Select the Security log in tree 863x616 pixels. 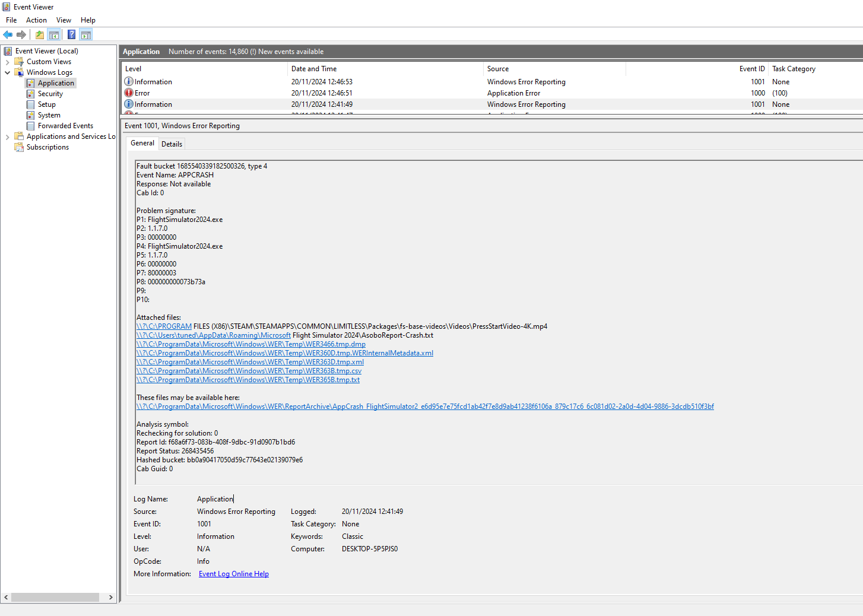tap(50, 94)
